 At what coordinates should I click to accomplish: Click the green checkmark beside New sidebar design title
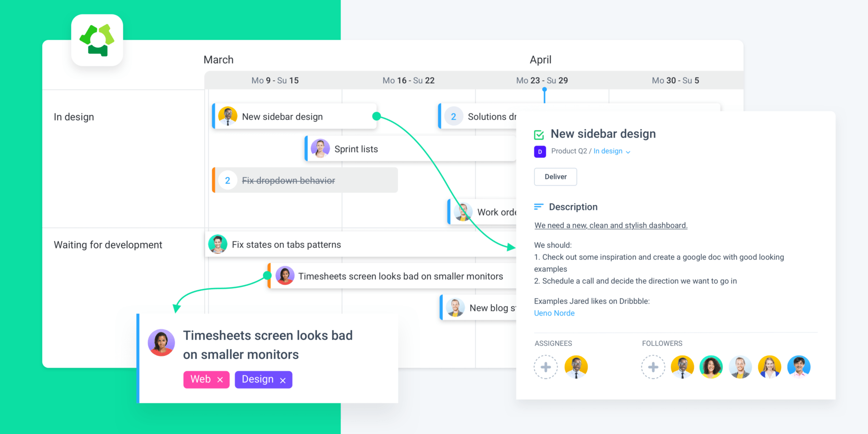(x=539, y=134)
